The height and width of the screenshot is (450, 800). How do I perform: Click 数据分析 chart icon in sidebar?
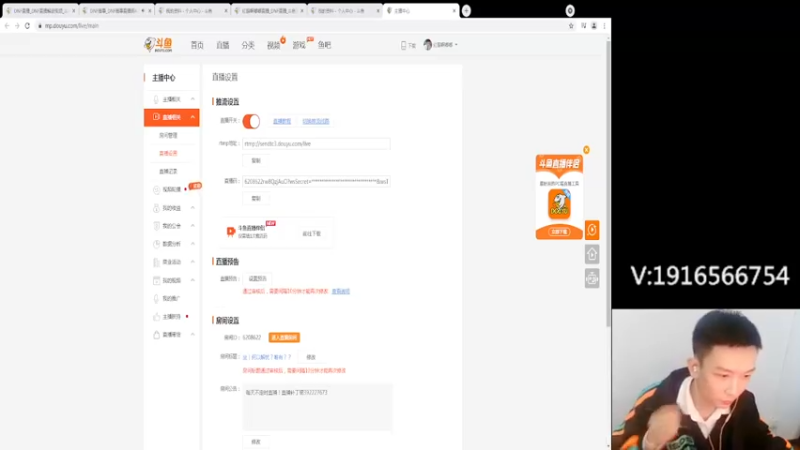(x=156, y=244)
